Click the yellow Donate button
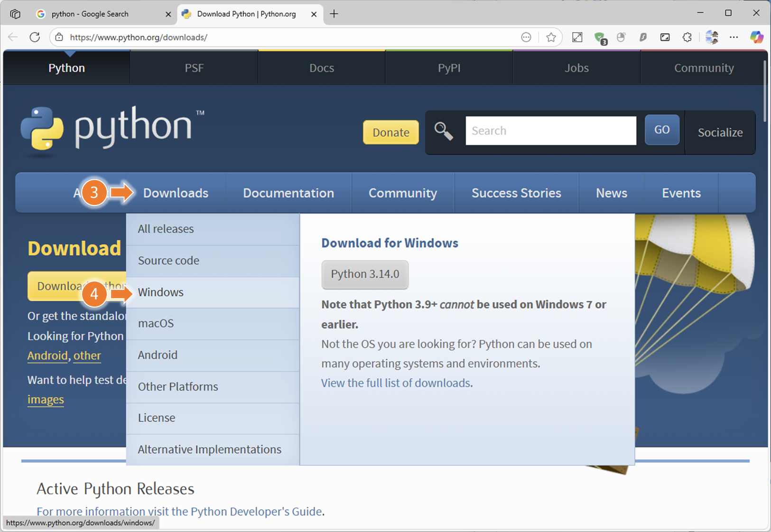 pos(391,132)
